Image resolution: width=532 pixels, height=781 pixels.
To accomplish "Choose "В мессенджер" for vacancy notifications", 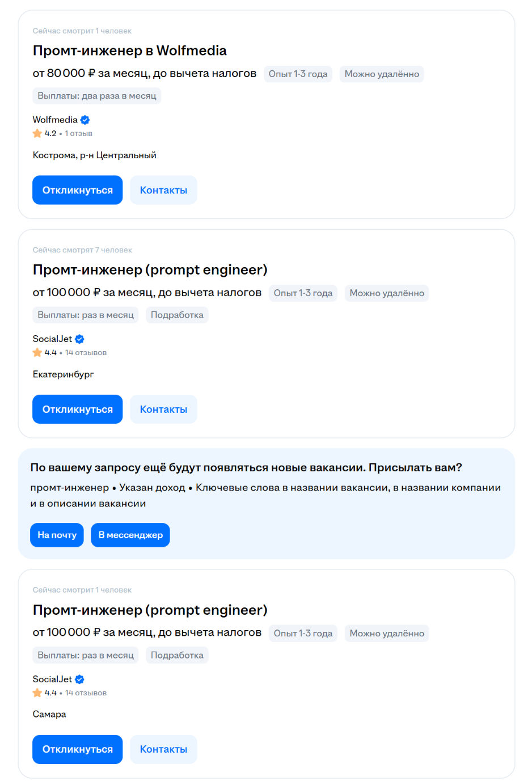I will (x=130, y=535).
